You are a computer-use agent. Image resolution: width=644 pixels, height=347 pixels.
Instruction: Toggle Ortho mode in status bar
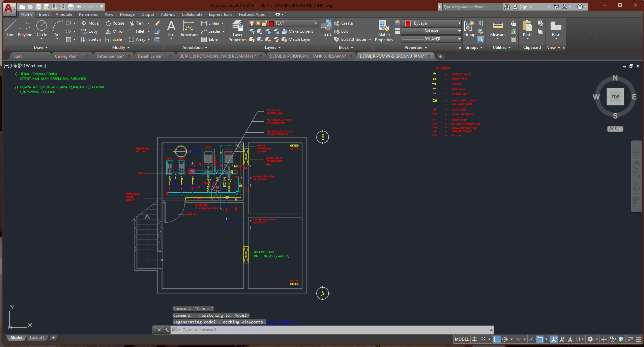point(497,339)
